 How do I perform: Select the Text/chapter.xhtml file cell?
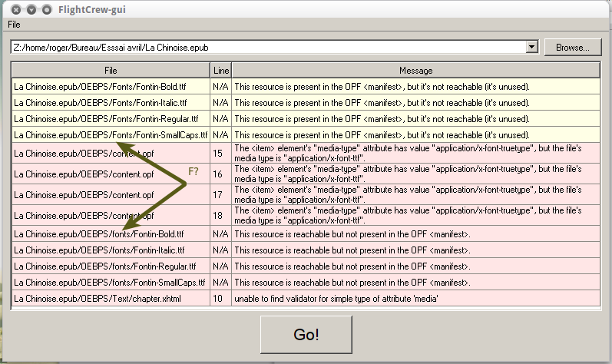pyautogui.click(x=111, y=299)
